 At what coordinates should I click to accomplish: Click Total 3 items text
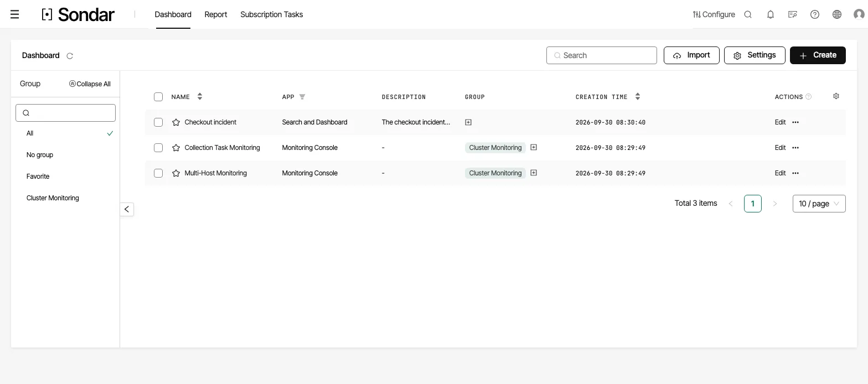pos(696,204)
